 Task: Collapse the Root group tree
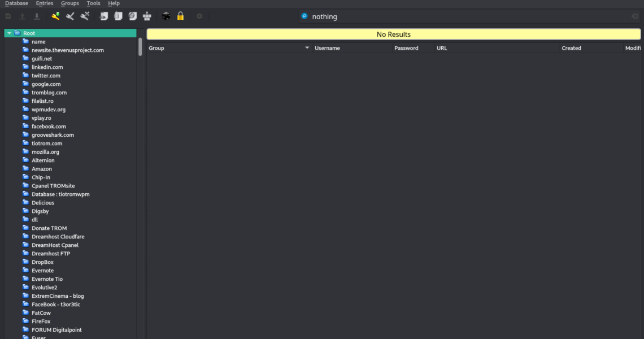tap(9, 33)
